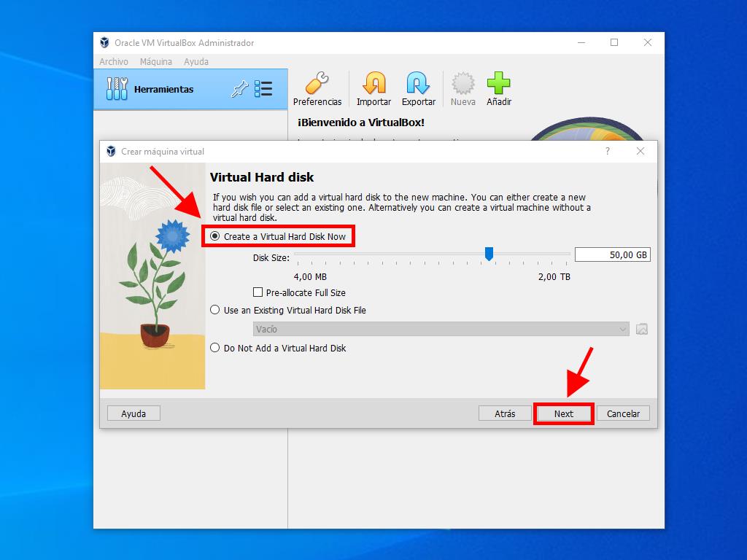The image size is (747, 560).
Task: Click the pin icon beside Herramientas
Action: [x=239, y=90]
